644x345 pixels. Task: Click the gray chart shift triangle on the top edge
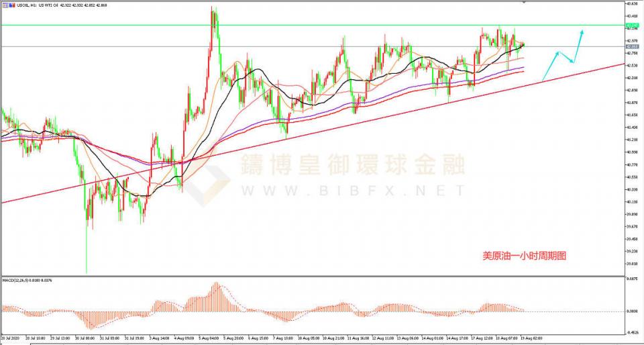524,3
